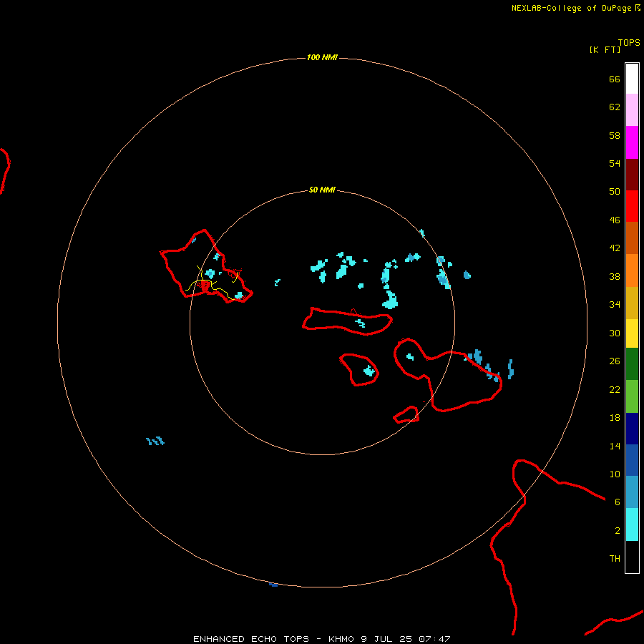Click the legend value '2'
The width and height of the screenshot is (644, 644).
click(618, 531)
